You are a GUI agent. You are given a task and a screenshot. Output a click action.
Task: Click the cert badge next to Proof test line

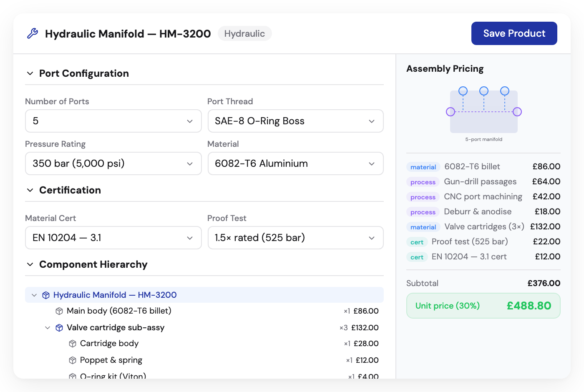coord(417,242)
